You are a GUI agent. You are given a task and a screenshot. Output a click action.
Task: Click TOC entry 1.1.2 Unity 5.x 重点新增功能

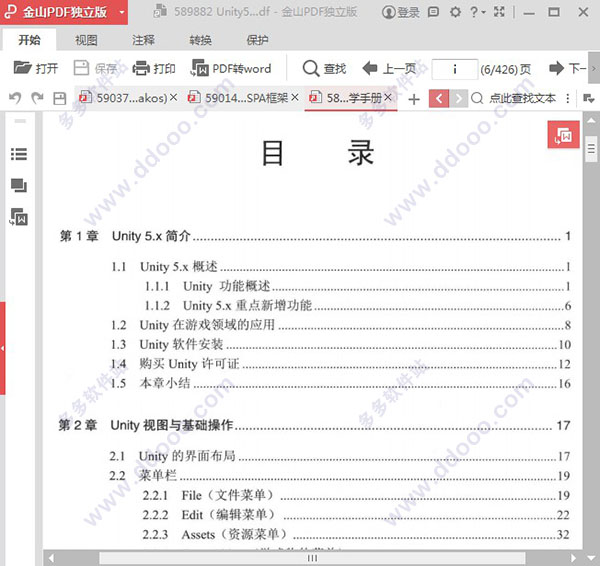(x=358, y=305)
